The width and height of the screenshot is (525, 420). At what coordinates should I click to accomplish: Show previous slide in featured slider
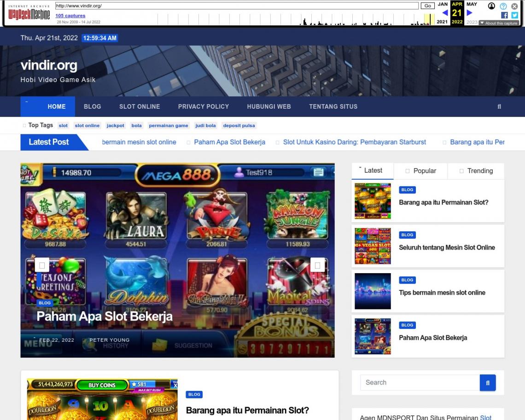(x=42, y=265)
